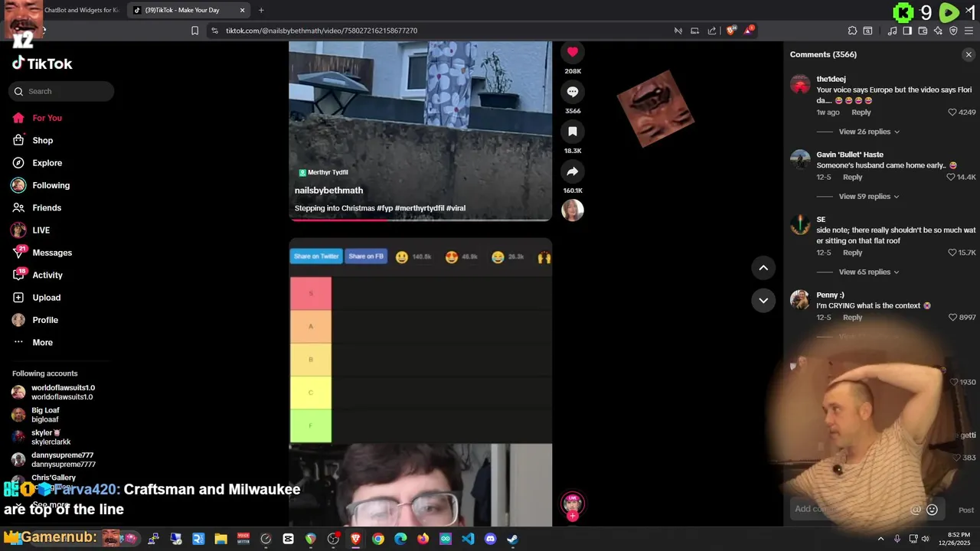Click the TikTok logo
Viewport: 980px width, 551px height.
click(42, 64)
